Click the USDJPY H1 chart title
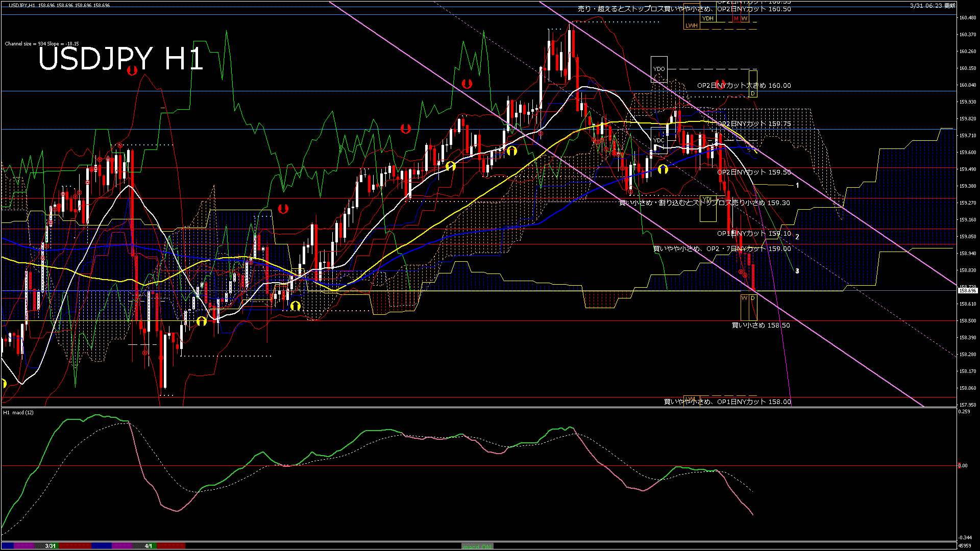Viewport: 980px width, 551px height. 121,59
